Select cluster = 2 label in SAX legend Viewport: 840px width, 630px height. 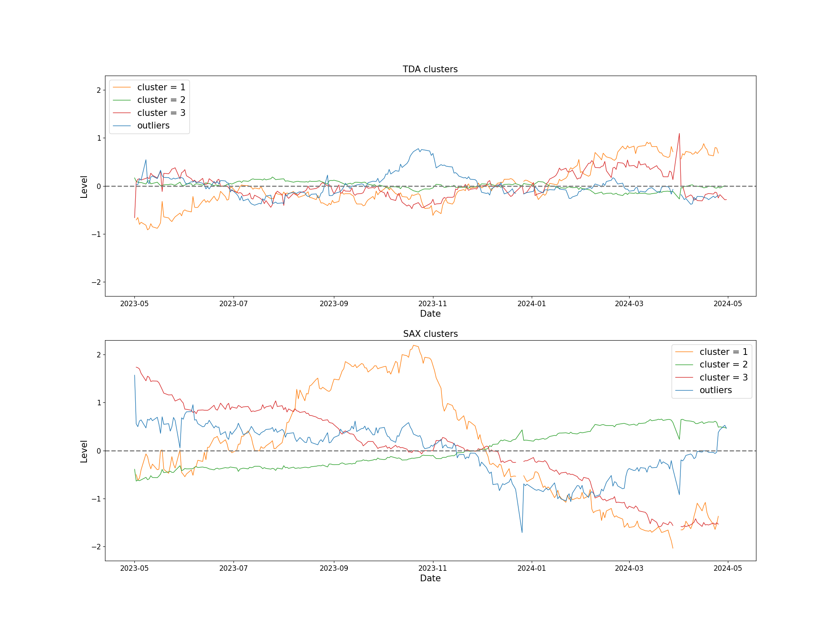click(723, 365)
